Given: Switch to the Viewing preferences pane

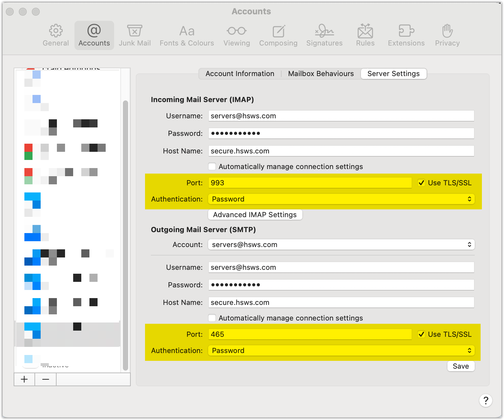Looking at the screenshot, I should [x=236, y=35].
